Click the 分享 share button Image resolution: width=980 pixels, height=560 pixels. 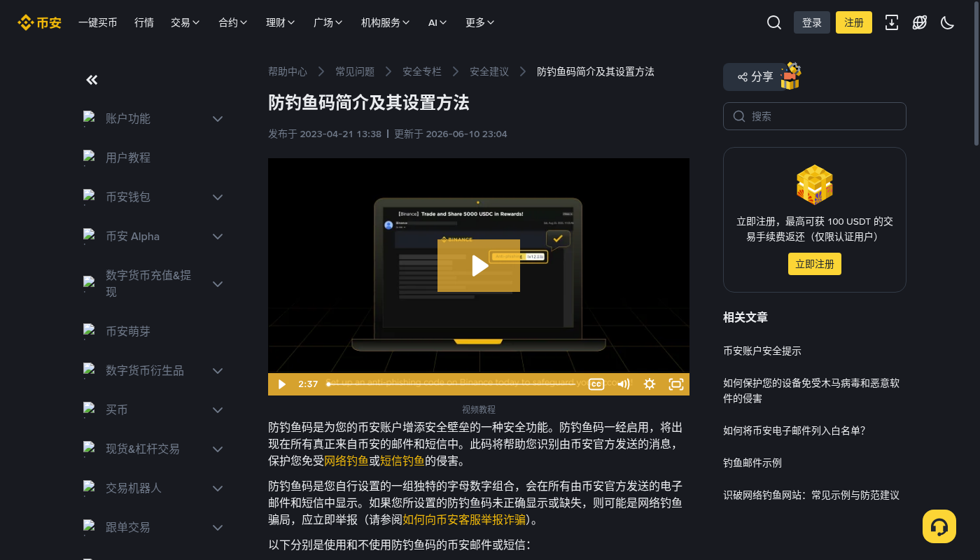(755, 77)
